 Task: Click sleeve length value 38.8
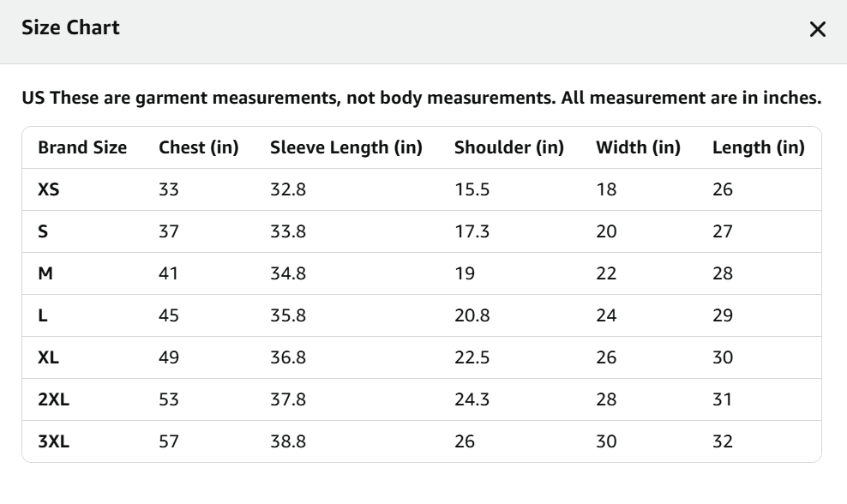click(x=288, y=441)
